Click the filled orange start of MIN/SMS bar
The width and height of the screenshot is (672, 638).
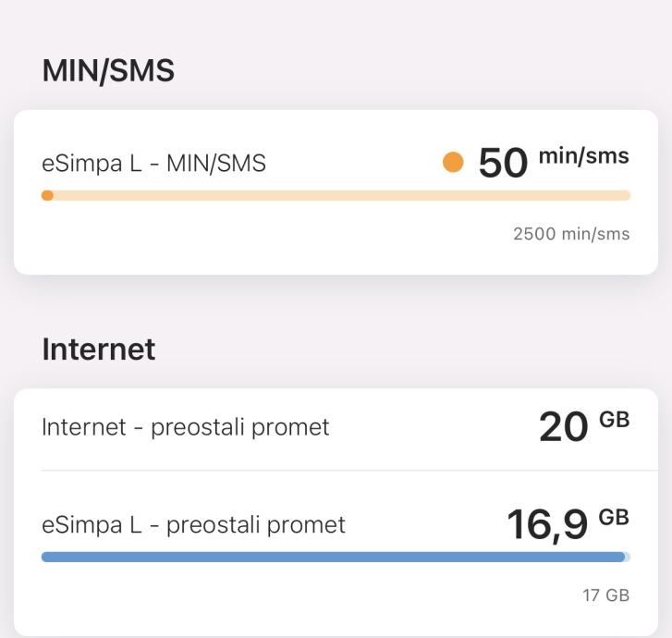[x=47, y=195]
